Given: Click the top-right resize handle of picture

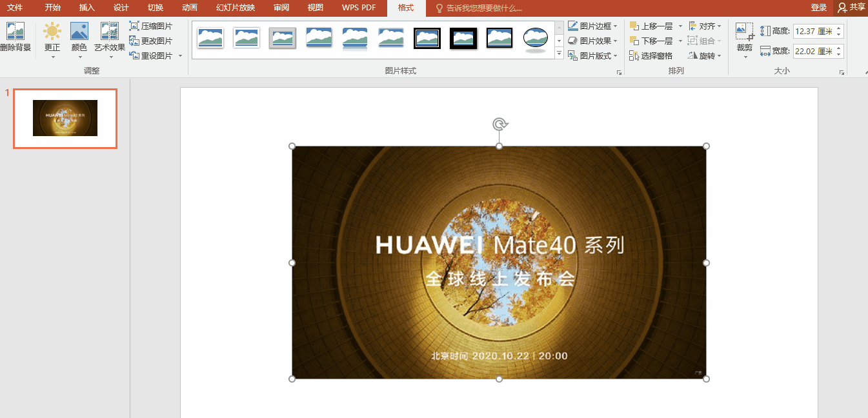Looking at the screenshot, I should pyautogui.click(x=706, y=146).
